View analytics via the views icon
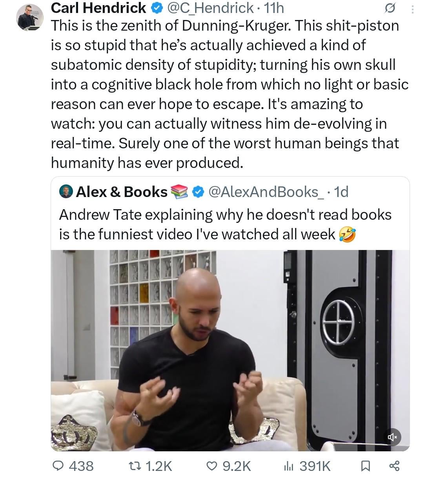 [289, 466]
